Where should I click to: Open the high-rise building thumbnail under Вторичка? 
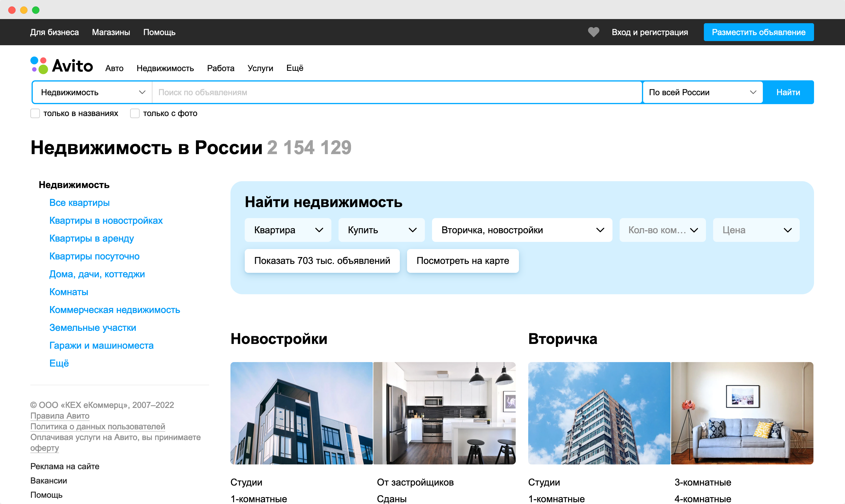coord(599,413)
